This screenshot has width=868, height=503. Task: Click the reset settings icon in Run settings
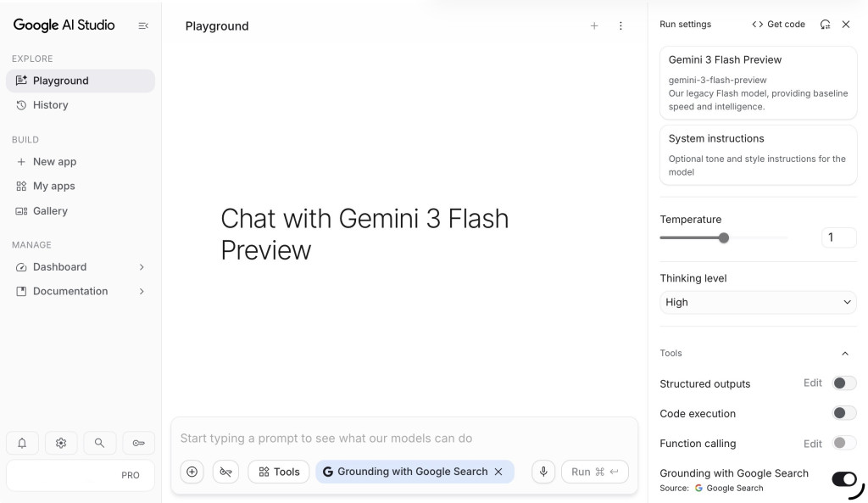825,25
